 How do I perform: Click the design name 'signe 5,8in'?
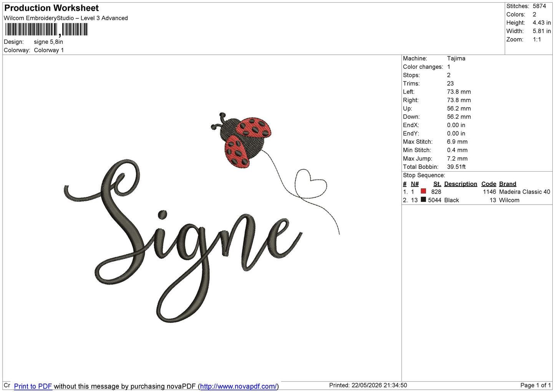(x=48, y=42)
